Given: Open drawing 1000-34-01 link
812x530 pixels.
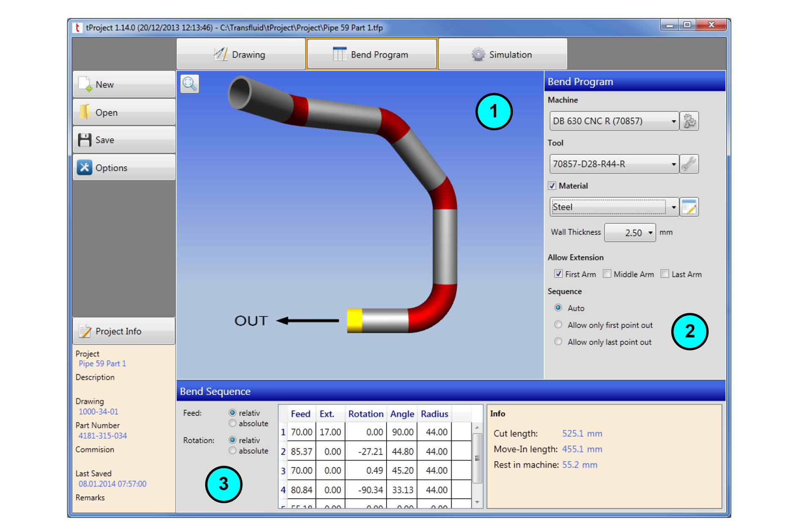Looking at the screenshot, I should (98, 411).
